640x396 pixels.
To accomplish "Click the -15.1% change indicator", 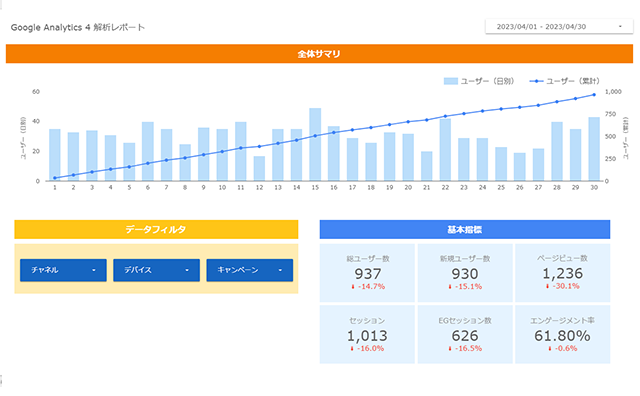I will coord(465,287).
